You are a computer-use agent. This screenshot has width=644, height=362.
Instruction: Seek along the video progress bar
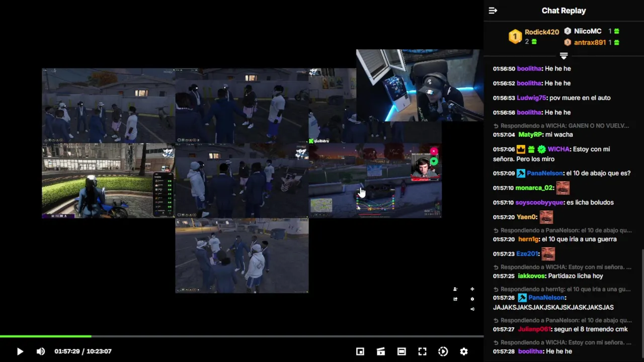point(242,336)
